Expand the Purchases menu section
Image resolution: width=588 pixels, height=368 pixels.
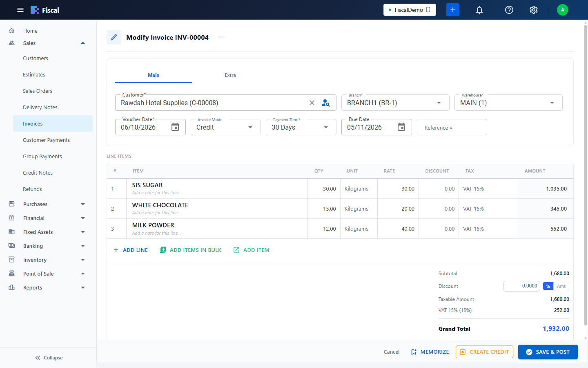83,204
